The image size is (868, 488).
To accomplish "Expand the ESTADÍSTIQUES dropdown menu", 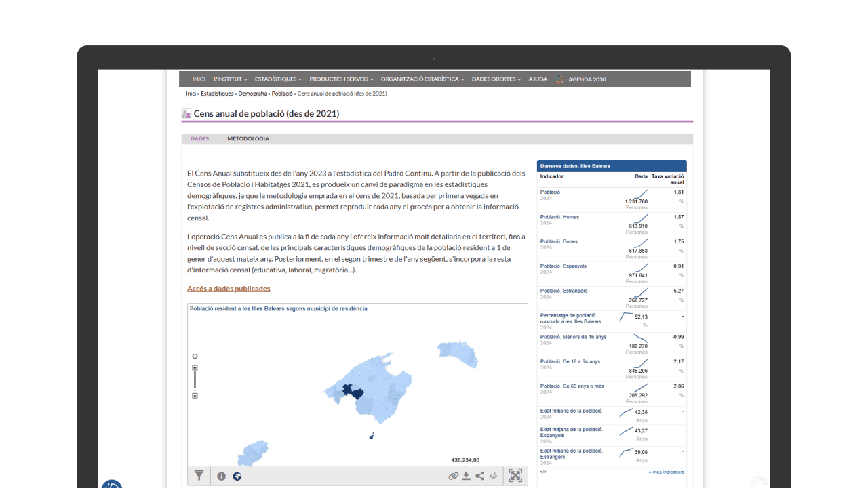I will click(278, 79).
